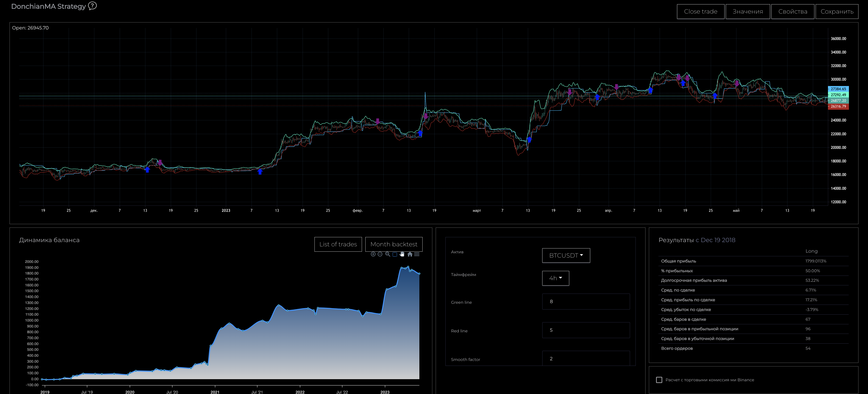Screen dimensions: 868x394
Task: Open the 4h timeframe dropdown
Action: [x=555, y=278]
